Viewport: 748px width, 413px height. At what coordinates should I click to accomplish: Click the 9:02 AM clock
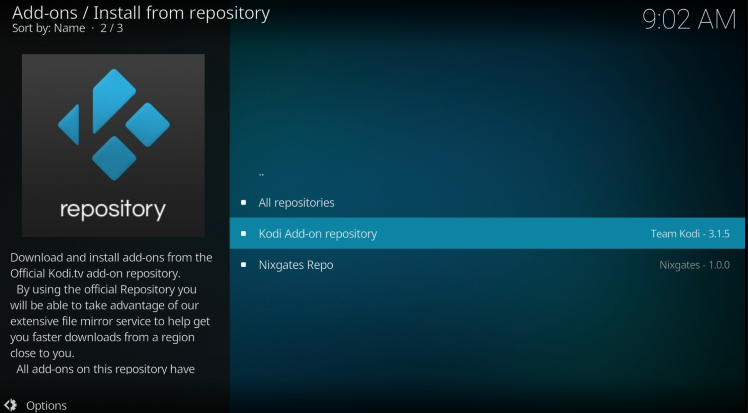coord(688,20)
